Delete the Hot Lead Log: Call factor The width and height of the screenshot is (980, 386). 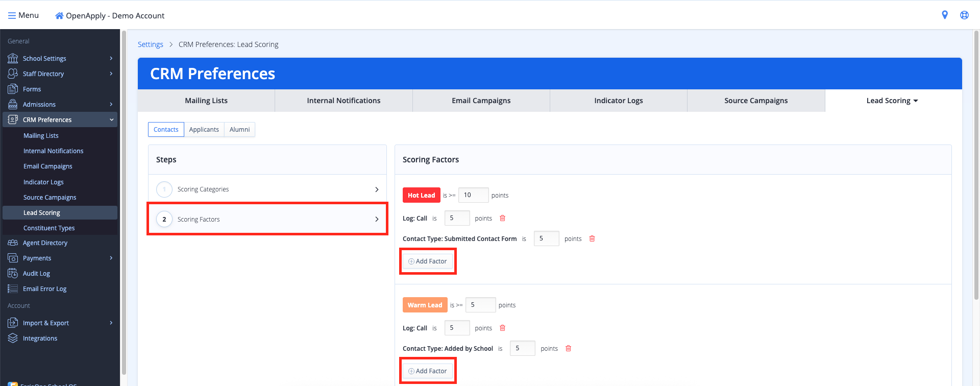click(x=502, y=219)
